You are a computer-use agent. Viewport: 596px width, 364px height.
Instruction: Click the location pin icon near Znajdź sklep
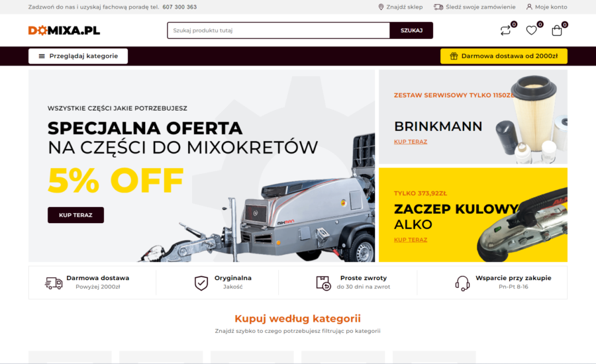tap(381, 7)
